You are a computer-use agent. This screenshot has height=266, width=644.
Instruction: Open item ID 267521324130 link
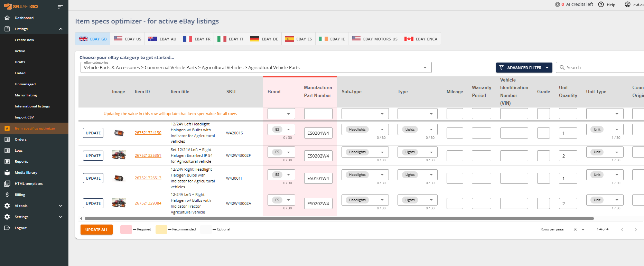(x=148, y=133)
